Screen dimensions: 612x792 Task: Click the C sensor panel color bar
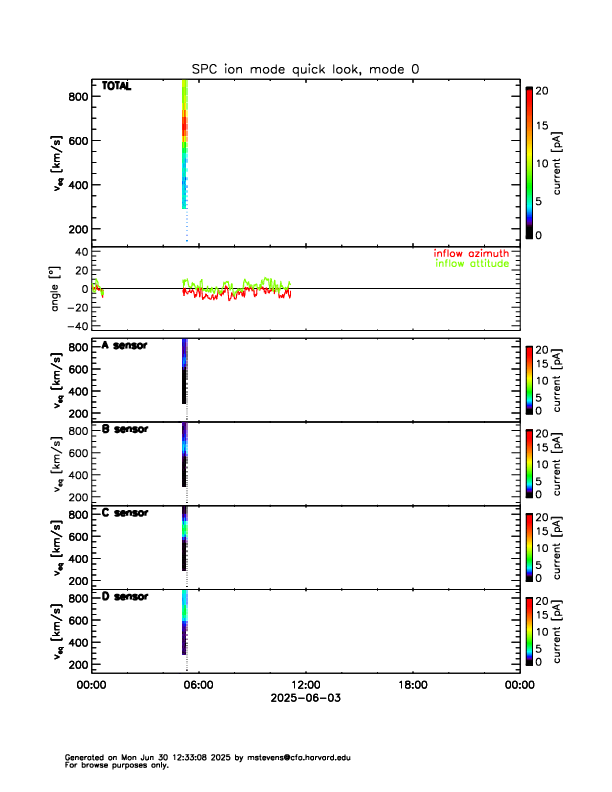[528, 546]
